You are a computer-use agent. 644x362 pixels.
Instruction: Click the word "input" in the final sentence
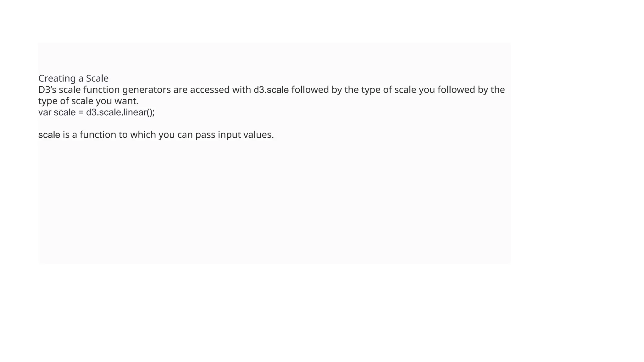[229, 135]
